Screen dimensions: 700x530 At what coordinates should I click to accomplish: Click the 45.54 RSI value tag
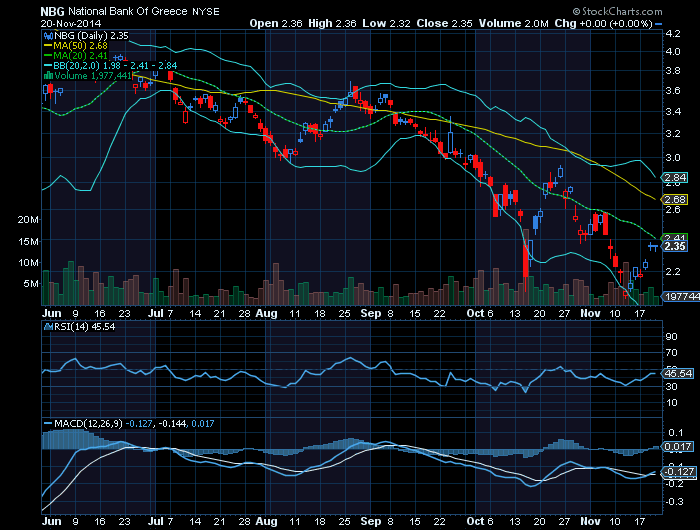678,373
